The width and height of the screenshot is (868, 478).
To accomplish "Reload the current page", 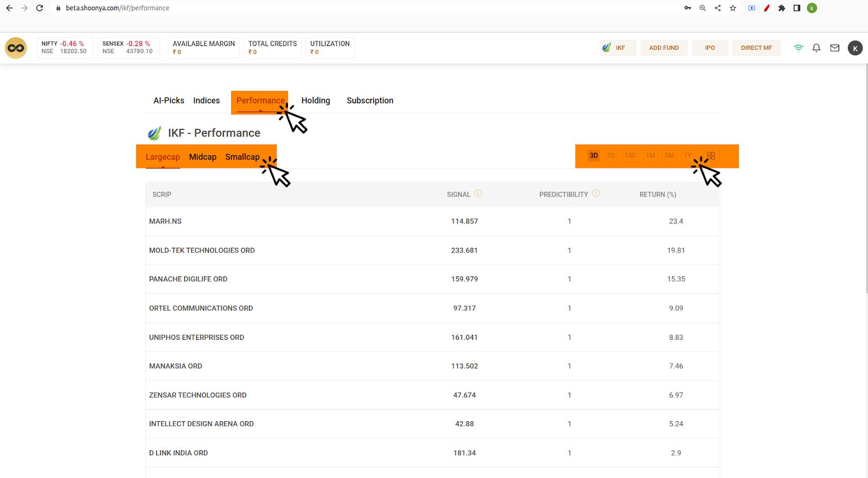I will (40, 8).
